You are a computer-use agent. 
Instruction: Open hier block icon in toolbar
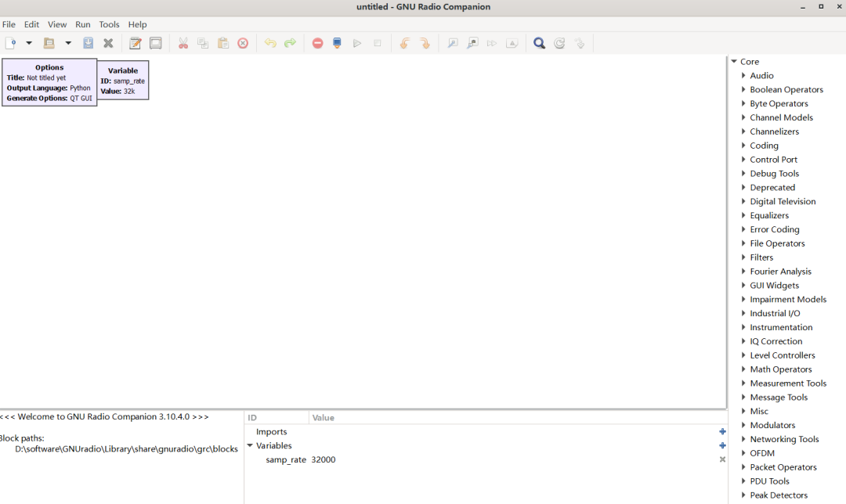580,43
